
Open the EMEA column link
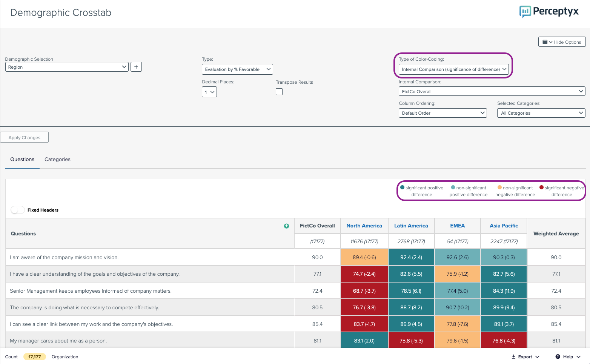point(458,226)
